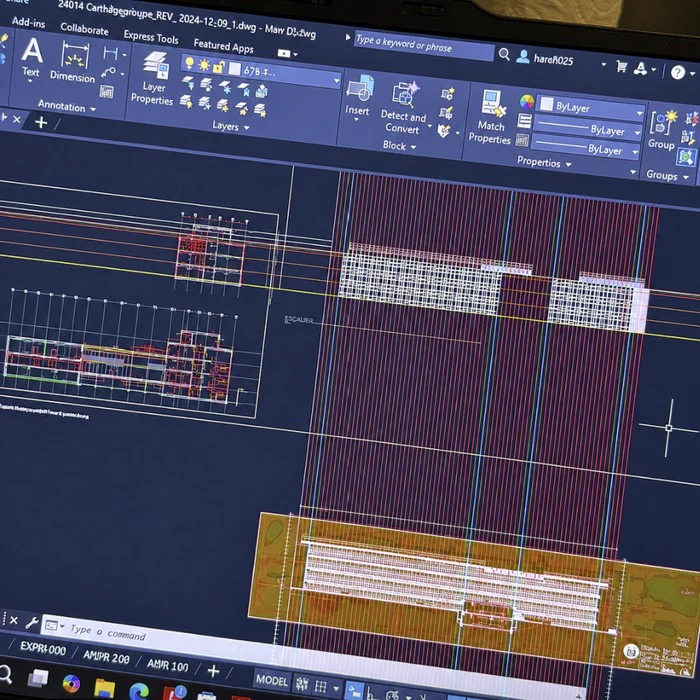Insert a Table from Annotation panel
700x700 pixels.
click(106, 91)
